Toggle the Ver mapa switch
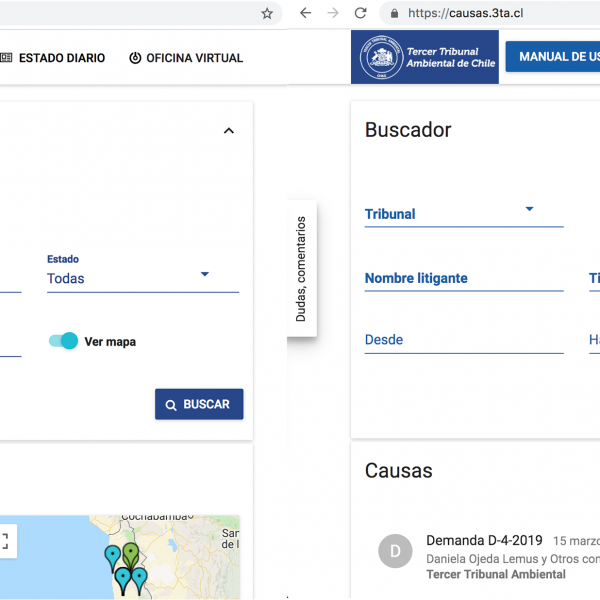Viewport: 600px width, 600px height. 64,341
